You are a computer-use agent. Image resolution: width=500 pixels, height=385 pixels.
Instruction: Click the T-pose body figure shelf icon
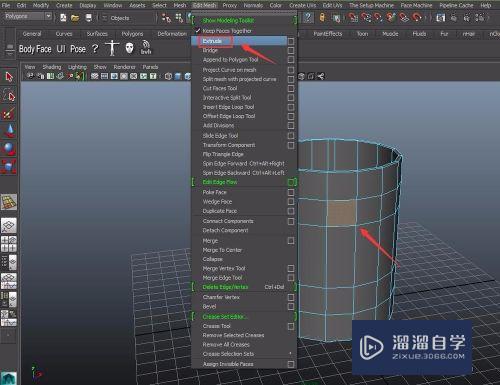(112, 48)
